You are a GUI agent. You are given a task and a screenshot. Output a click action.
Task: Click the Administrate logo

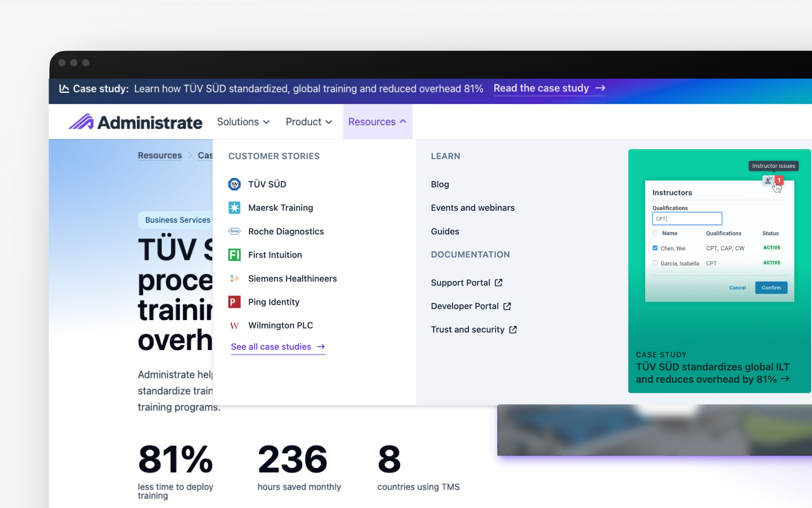tap(135, 122)
